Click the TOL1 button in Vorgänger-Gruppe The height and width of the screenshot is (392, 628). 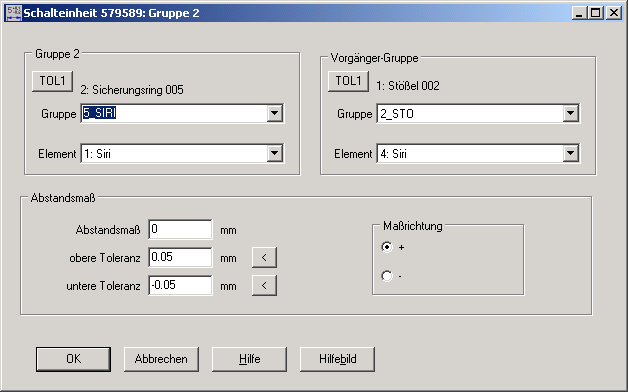click(348, 81)
